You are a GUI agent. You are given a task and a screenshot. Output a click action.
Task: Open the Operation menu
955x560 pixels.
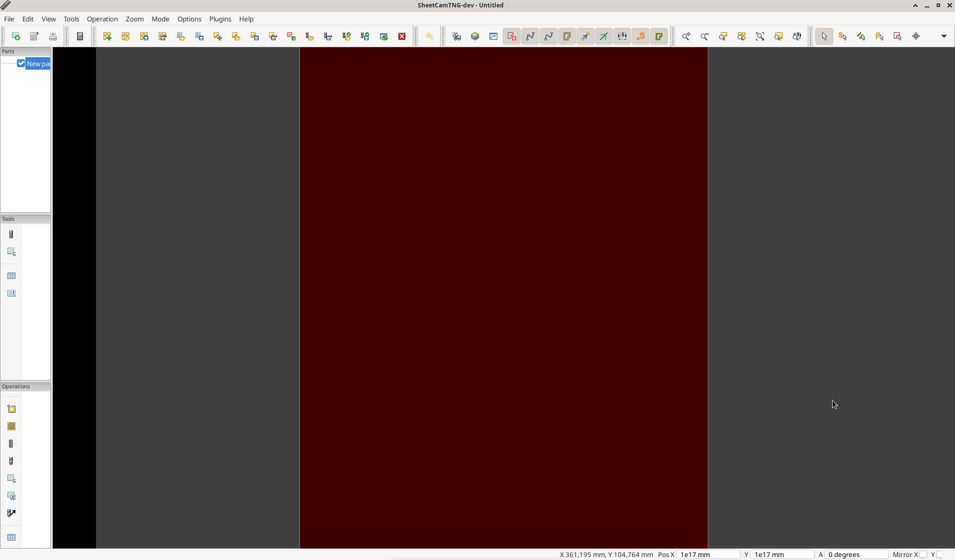102,19
